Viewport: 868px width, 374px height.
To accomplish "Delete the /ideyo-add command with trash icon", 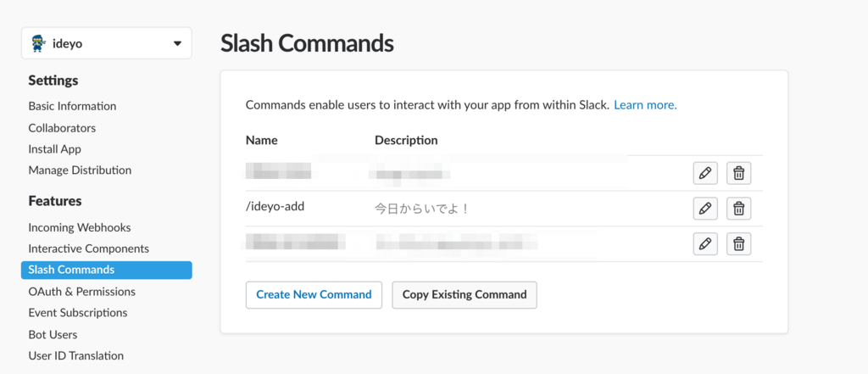I will (x=738, y=209).
